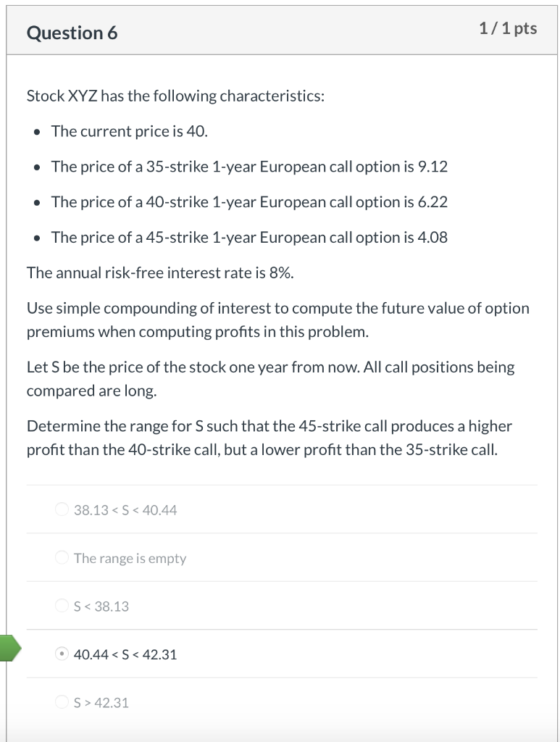Click the answer text "The range is empty"
The width and height of the screenshot is (560, 742).
pyautogui.click(x=130, y=558)
